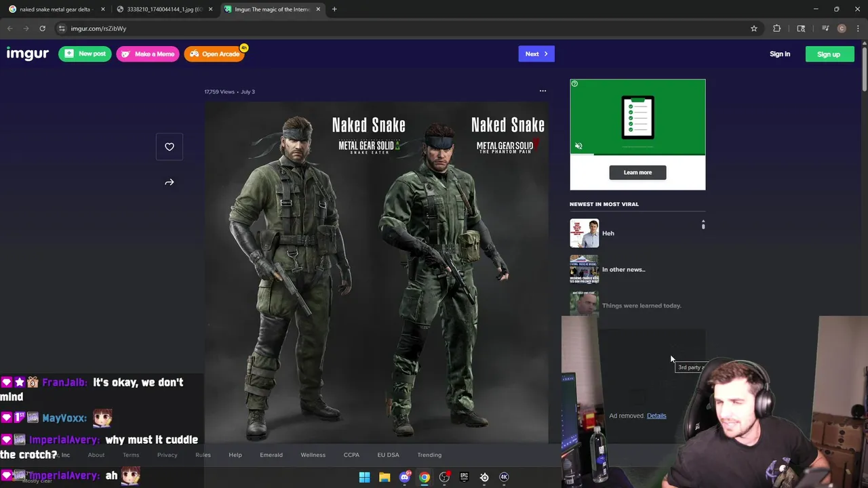This screenshot has width=868, height=488.
Task: Open the CCPA footer link
Action: 351,455
